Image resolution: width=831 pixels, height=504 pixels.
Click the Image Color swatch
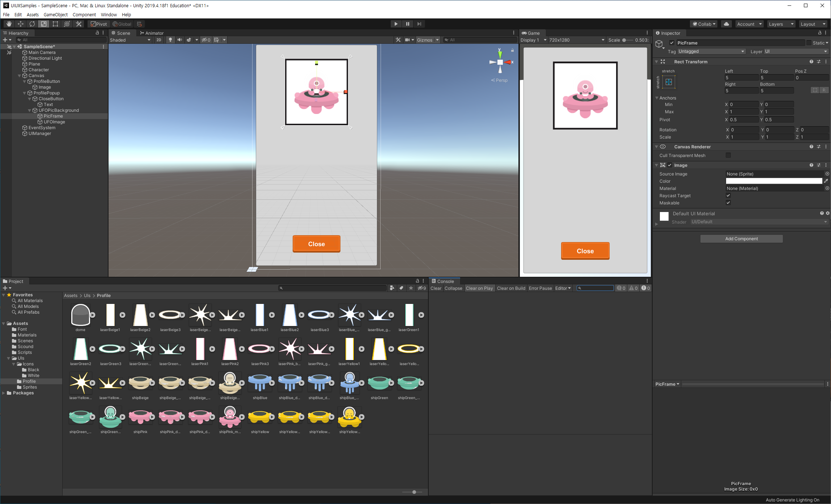point(774,181)
